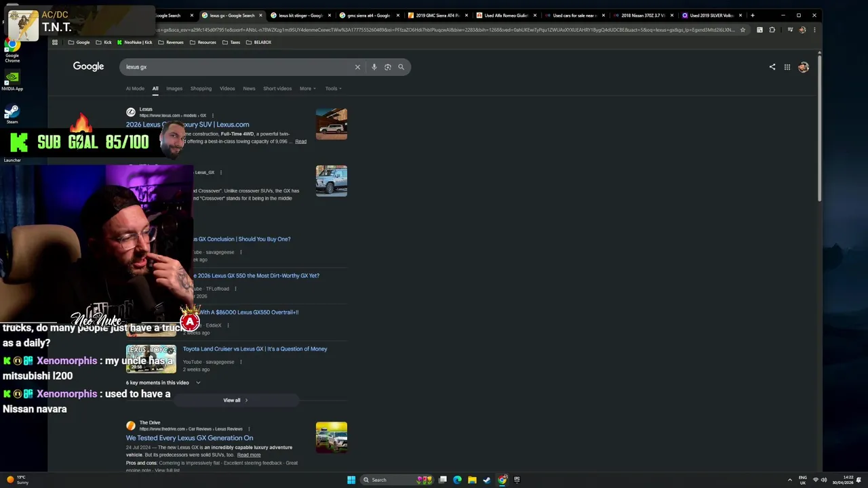The height and width of the screenshot is (488, 868).
Task: Open Chrome three-dot menu
Action: 814,30
